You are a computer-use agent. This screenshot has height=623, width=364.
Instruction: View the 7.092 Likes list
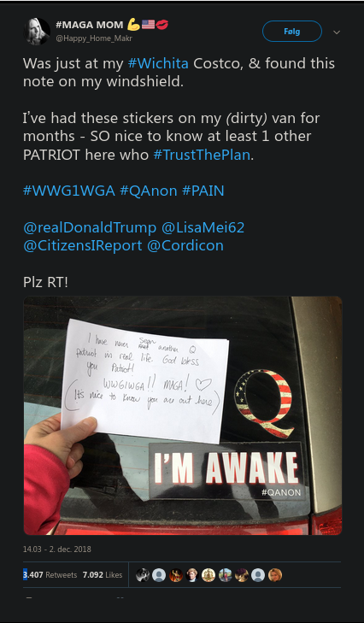click(x=103, y=575)
